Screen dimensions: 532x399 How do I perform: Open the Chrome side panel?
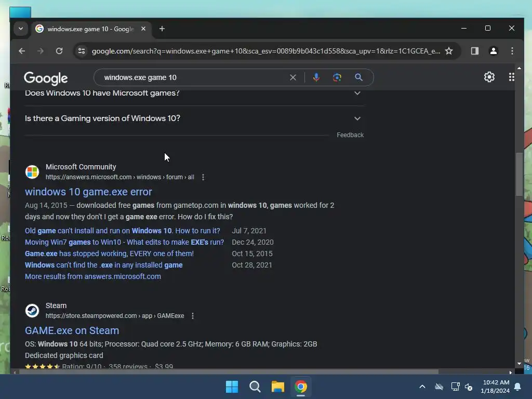tap(475, 51)
